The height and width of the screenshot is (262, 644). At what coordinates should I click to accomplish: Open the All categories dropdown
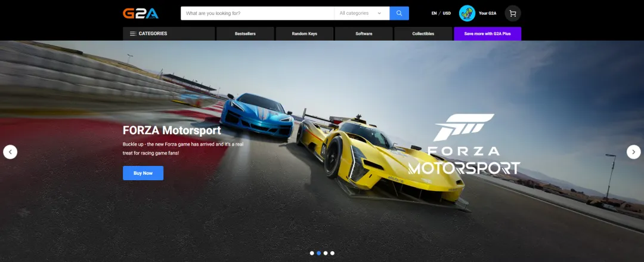(361, 13)
